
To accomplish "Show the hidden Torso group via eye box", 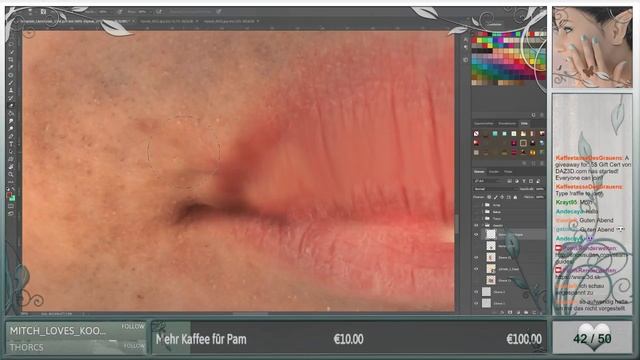I will (476, 218).
